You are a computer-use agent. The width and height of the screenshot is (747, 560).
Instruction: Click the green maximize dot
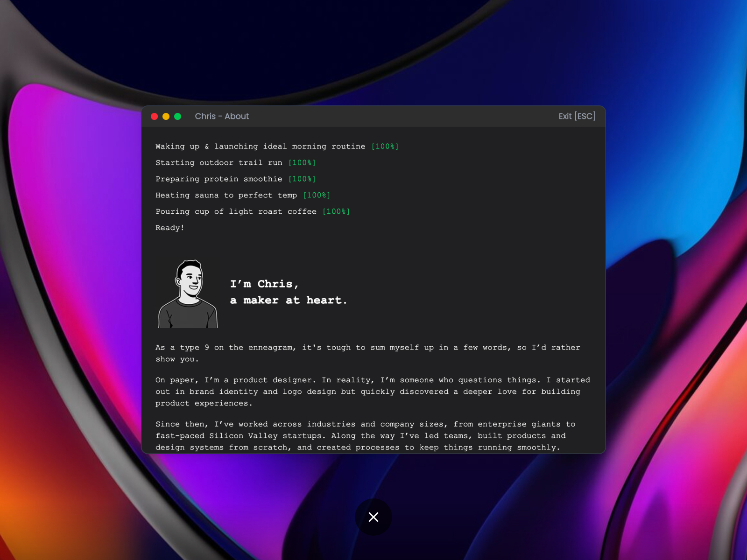click(177, 116)
